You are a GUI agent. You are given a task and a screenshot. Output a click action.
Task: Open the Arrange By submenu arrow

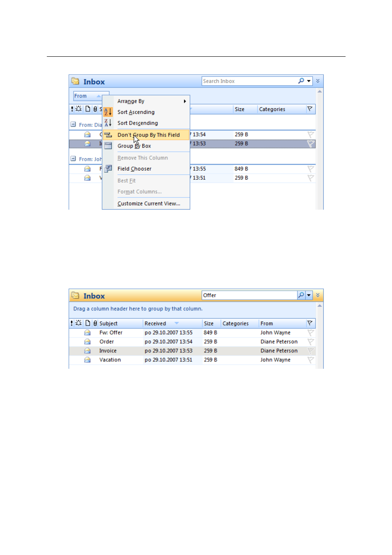click(185, 101)
